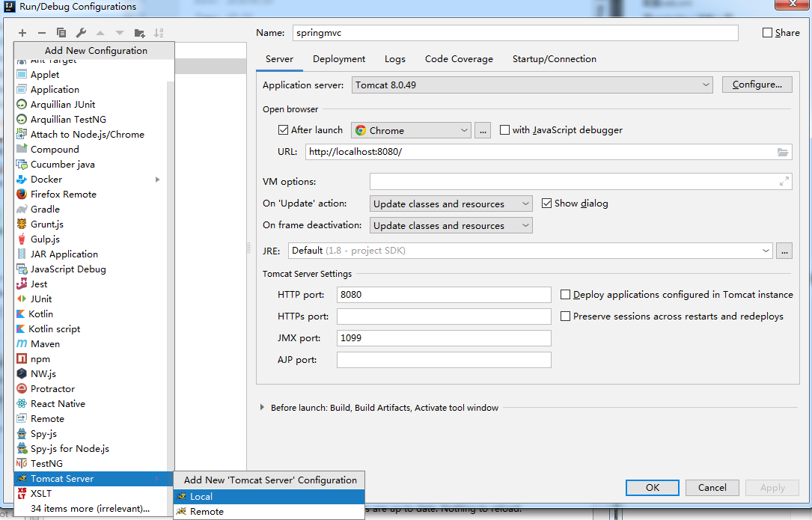Viewport: 812px width, 520px height.
Task: Click the browser browse ellipsis button
Action: coord(483,130)
